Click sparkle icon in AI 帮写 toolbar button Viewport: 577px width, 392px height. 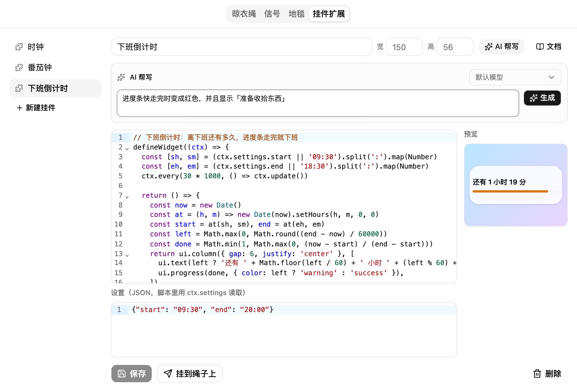coord(489,47)
